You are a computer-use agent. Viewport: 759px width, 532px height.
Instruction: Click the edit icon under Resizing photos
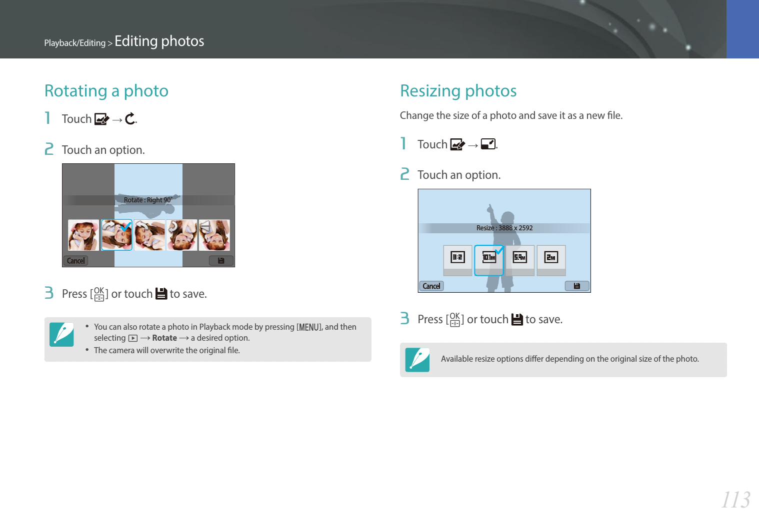pyautogui.click(x=457, y=145)
